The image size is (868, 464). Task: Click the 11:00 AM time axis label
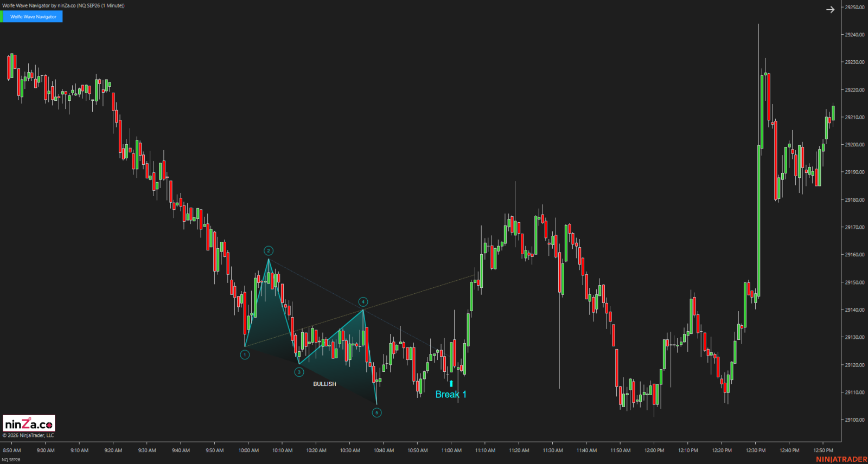pyautogui.click(x=451, y=450)
